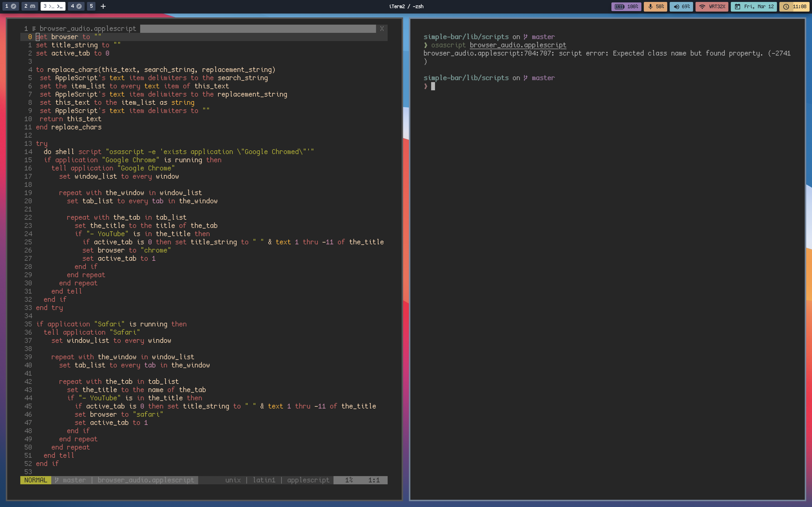812x507 pixels.
Task: Add a new space with plus button
Action: pyautogui.click(x=103, y=6)
